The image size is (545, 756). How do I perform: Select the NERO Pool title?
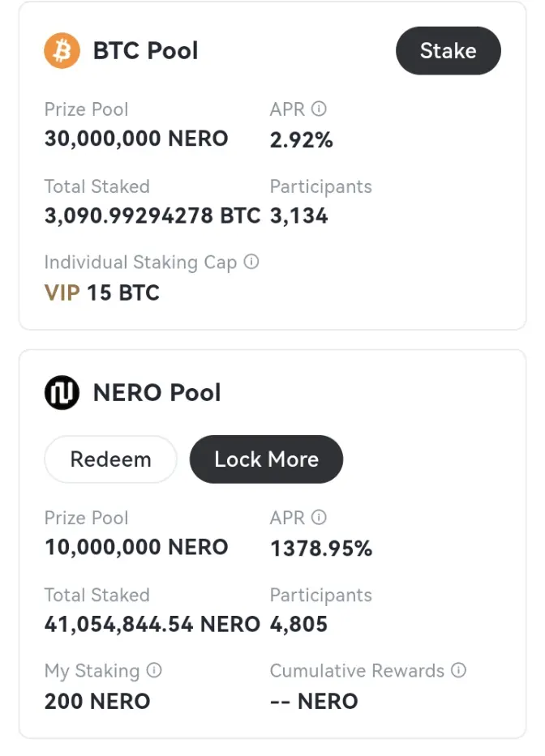point(157,392)
